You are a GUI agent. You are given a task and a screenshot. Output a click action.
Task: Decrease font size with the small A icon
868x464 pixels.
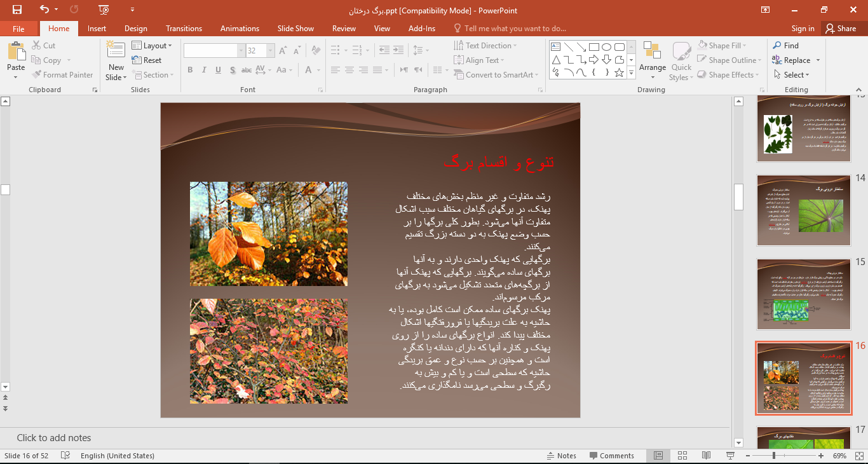297,51
